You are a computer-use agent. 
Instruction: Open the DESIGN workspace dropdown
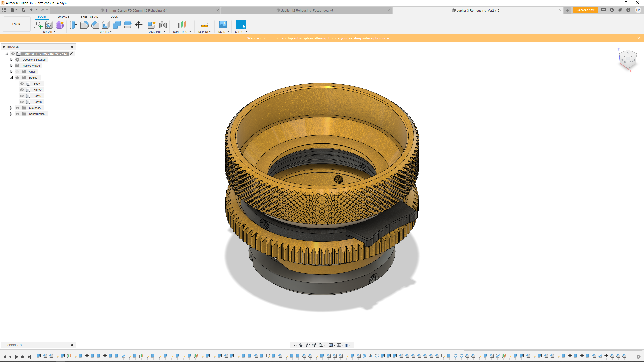click(17, 24)
